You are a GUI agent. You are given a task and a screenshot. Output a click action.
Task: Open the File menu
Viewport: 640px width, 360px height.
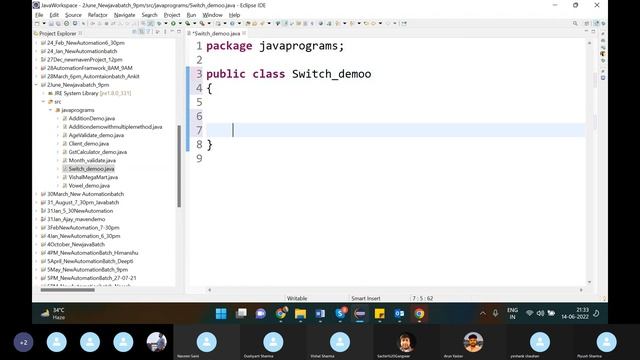pyautogui.click(x=39, y=15)
